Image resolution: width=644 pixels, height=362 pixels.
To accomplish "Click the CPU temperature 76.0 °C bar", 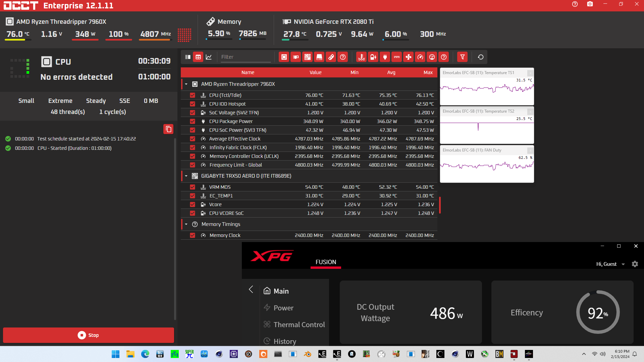I will point(18,40).
